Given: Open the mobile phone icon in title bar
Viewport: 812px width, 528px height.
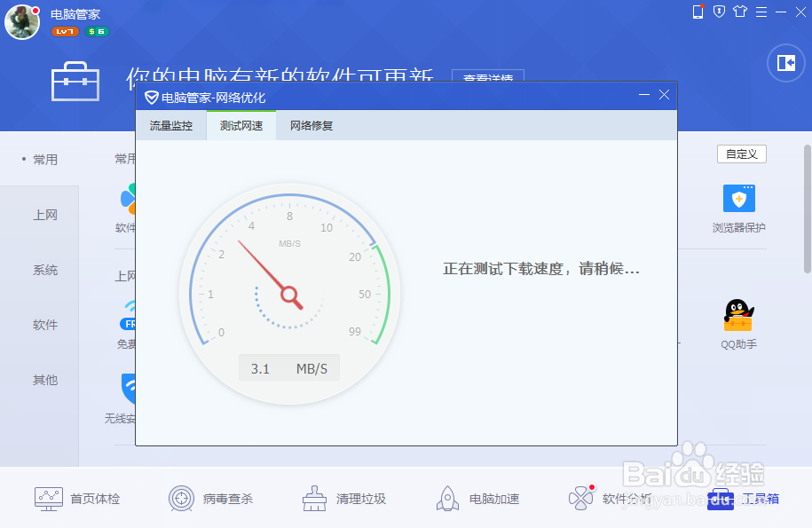Looking at the screenshot, I should [698, 12].
